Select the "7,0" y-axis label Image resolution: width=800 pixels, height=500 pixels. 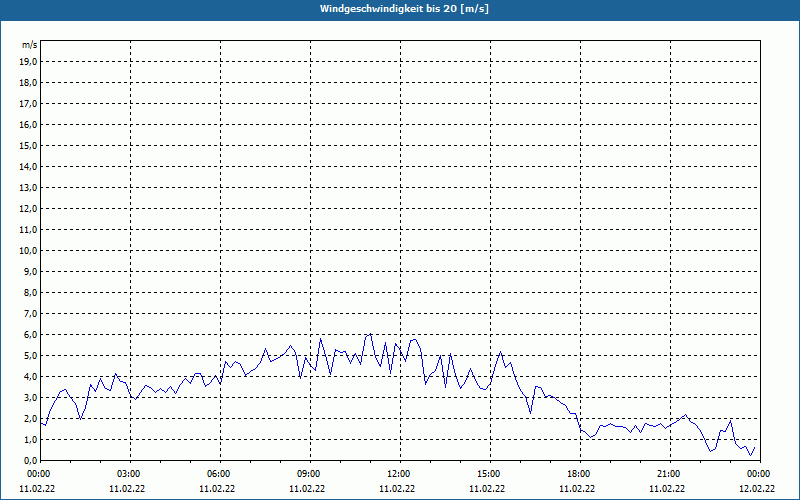[x=30, y=313]
